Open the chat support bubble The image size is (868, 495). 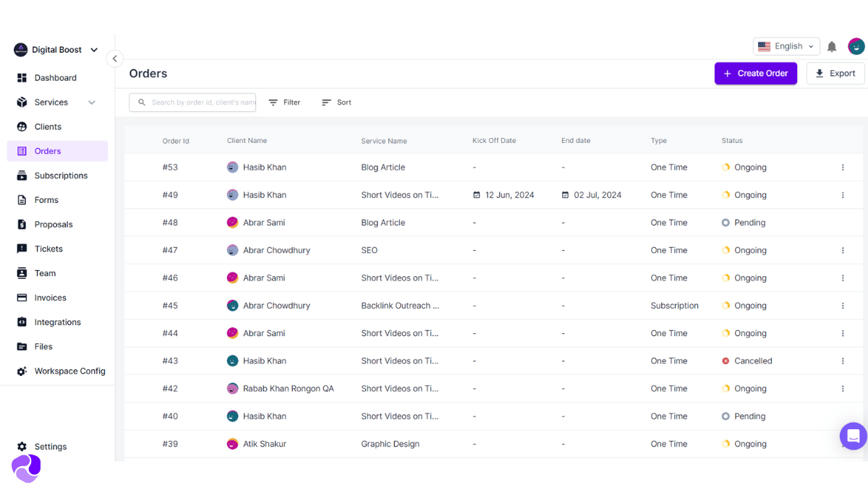click(x=853, y=436)
